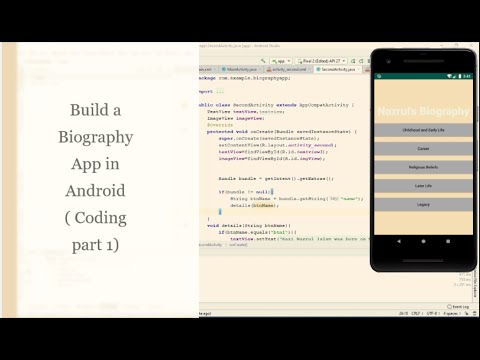The height and width of the screenshot is (360, 480).
Task: Open the Event Log tool window
Action: pos(458,307)
